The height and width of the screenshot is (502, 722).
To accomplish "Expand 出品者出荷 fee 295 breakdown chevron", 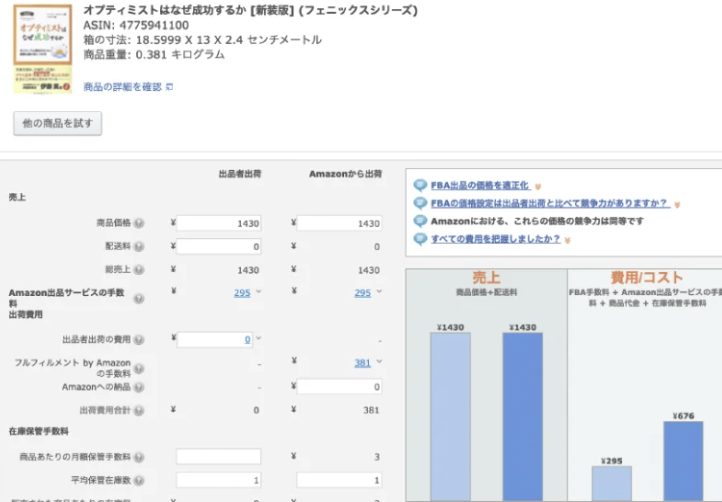I will pyautogui.click(x=258, y=292).
